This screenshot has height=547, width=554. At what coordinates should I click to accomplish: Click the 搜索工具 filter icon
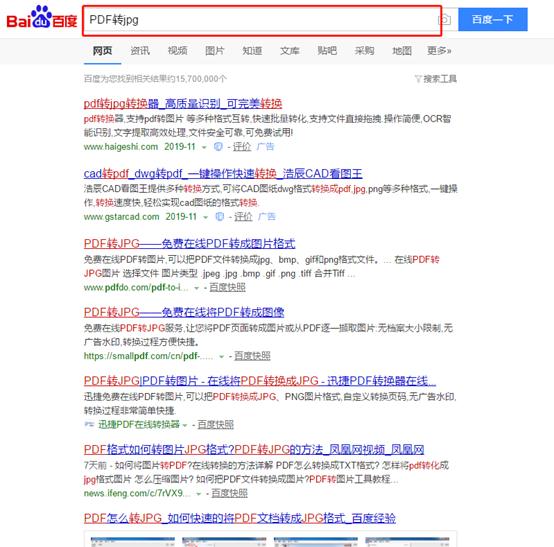(x=418, y=79)
